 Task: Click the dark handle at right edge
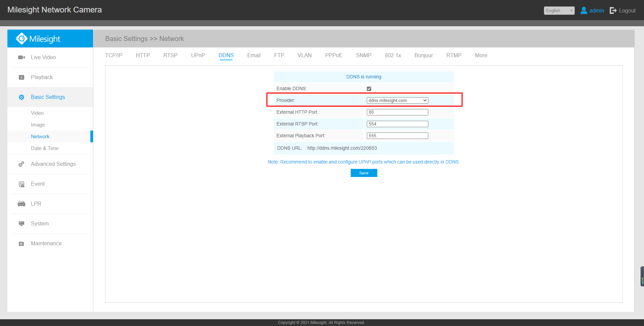tap(642, 277)
